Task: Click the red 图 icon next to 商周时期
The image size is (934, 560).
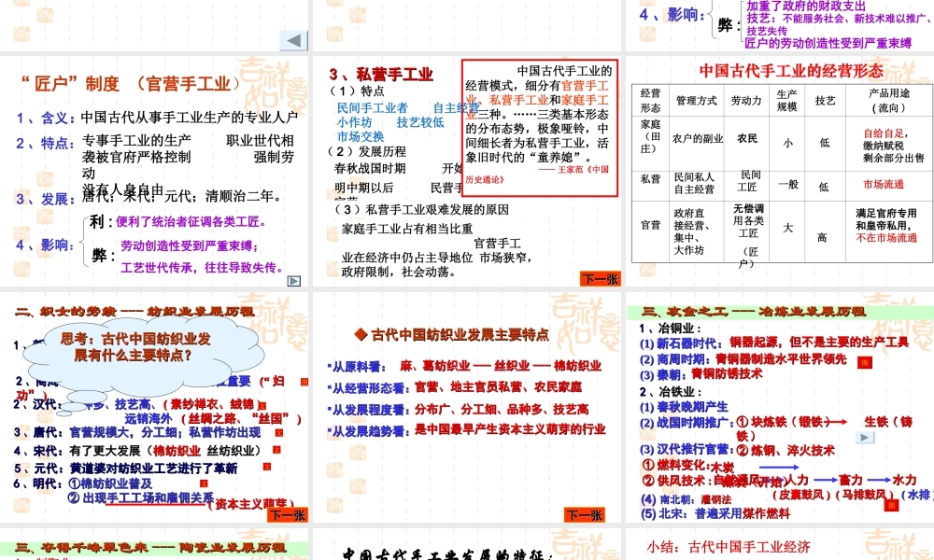Action: [x=864, y=362]
